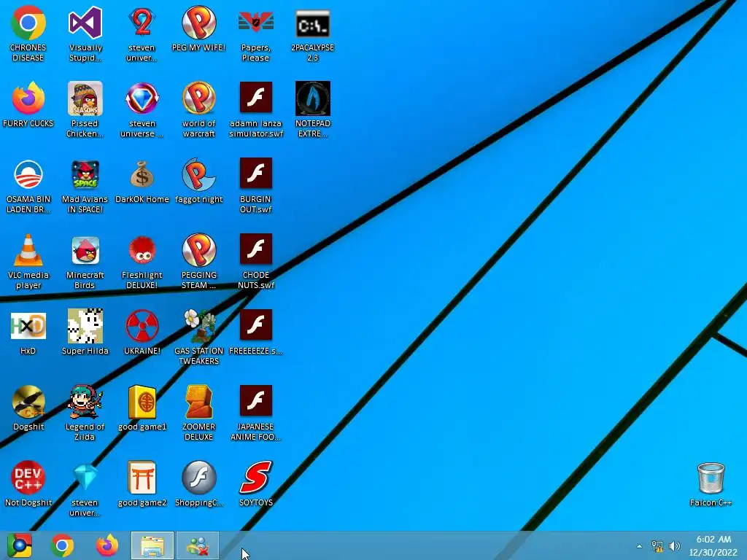Launch Firefox from the taskbar

coord(107,545)
